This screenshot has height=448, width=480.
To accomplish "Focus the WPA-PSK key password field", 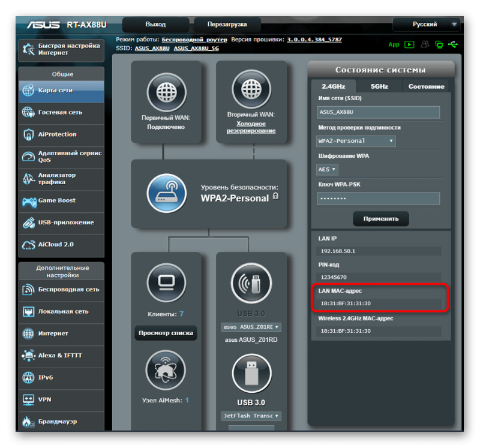I will [x=379, y=199].
